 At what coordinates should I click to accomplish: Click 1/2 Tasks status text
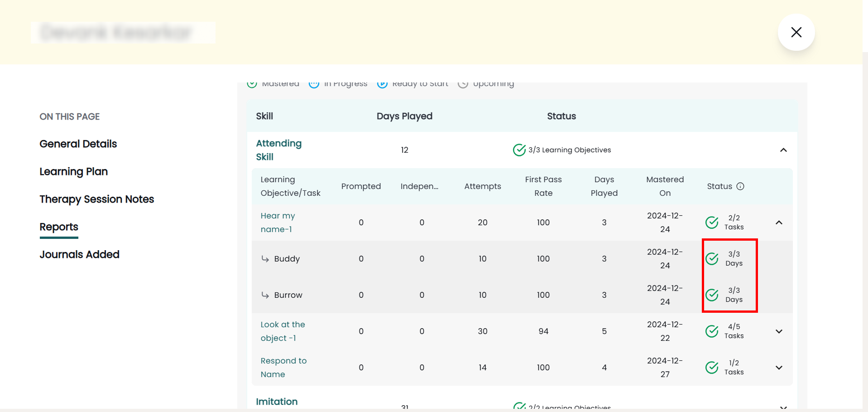point(734,368)
